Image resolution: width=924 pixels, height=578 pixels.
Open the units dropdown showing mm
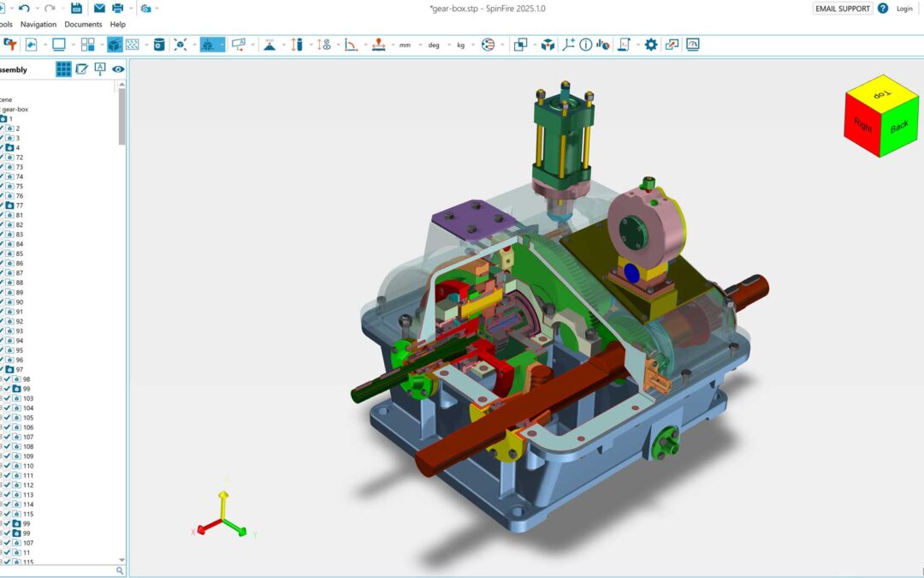tap(405, 44)
